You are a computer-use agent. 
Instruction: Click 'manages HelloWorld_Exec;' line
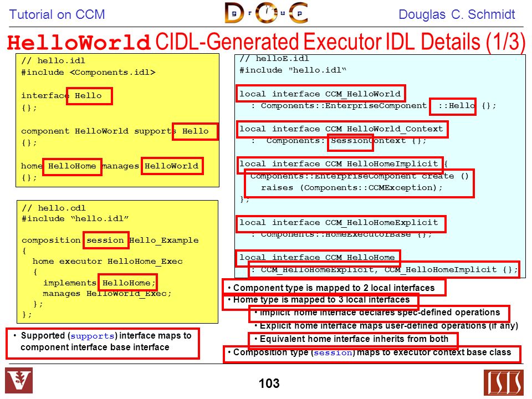click(x=107, y=294)
